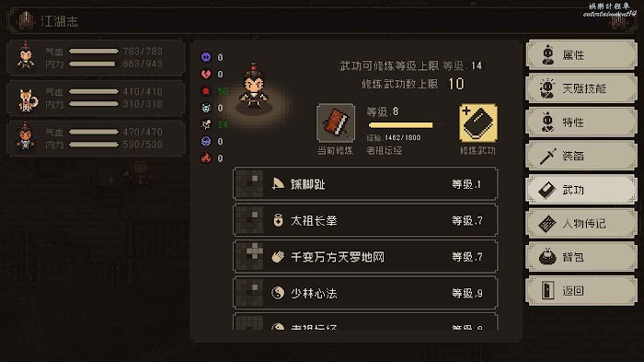This screenshot has width=644, height=362.
Task: Click the 江湖志 title emblem icon
Action: (x=26, y=20)
